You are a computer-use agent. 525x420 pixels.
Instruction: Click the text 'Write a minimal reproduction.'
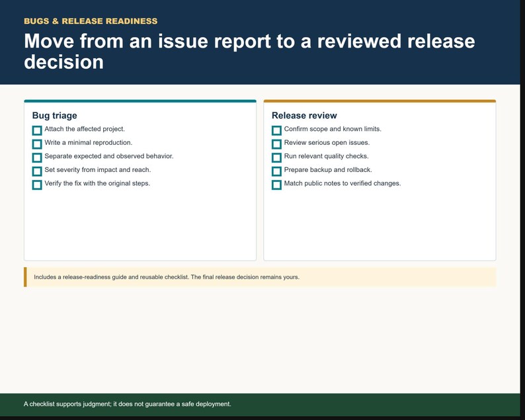pos(89,143)
